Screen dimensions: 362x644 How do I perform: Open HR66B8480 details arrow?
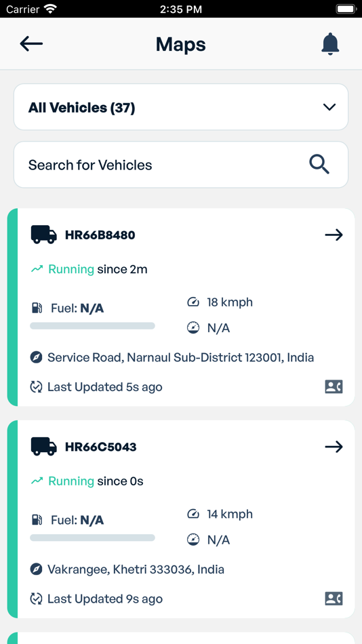point(334,235)
